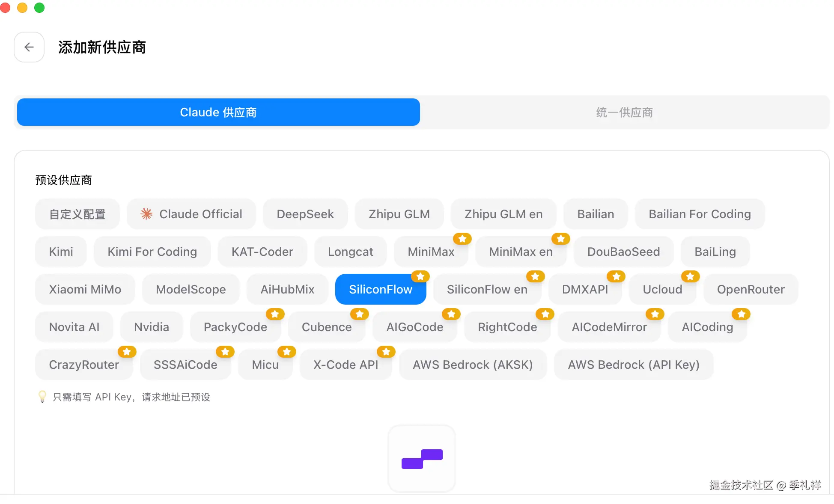Viewport: 834px width, 504px height.
Task: Select Kimi For Coding preset
Action: click(x=152, y=252)
